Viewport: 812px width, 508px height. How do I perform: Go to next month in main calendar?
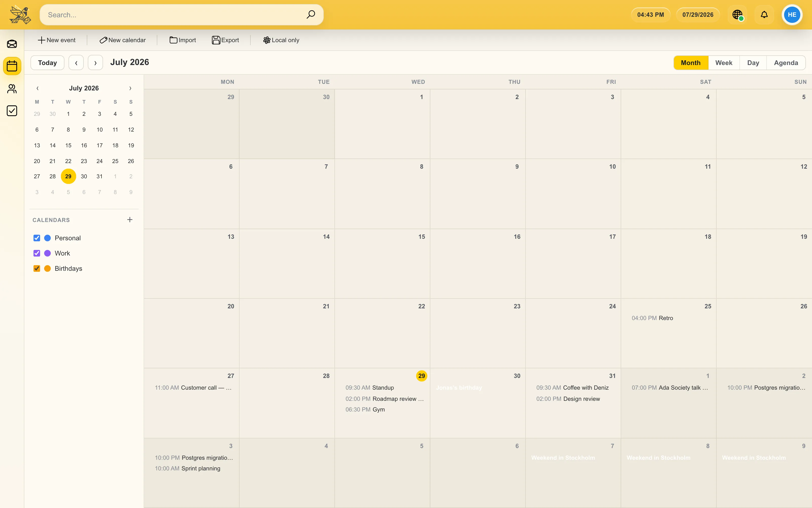(x=95, y=63)
